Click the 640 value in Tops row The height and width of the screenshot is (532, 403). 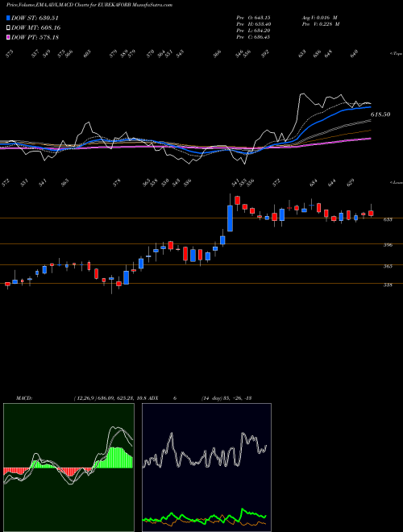(354, 54)
